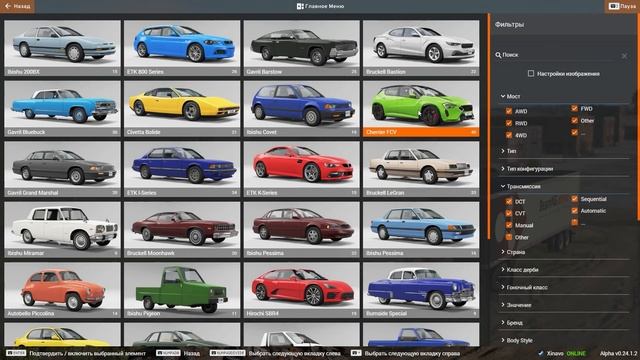Select the Bruckell LeGran car
This screenshot has height=360, width=640.
click(x=421, y=169)
